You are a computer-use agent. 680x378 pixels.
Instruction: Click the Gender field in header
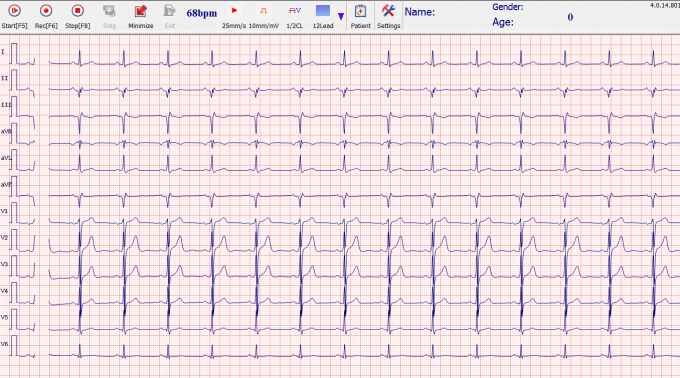click(507, 7)
